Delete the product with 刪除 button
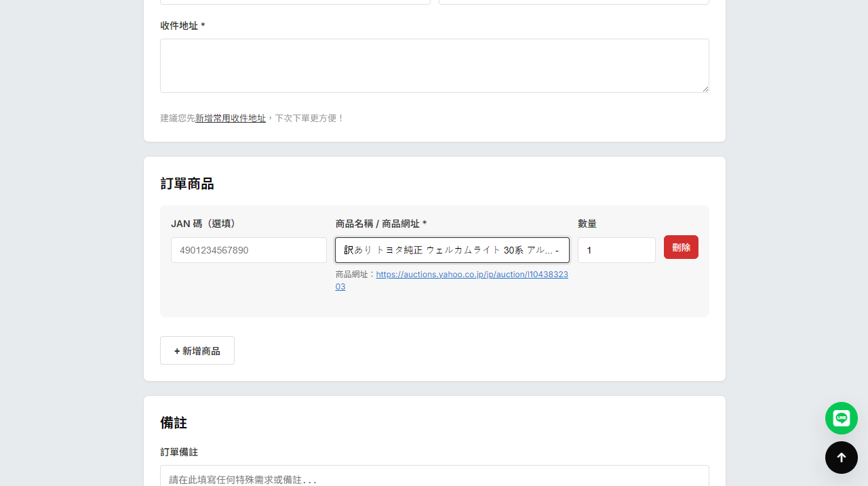The width and height of the screenshot is (868, 486). [681, 247]
